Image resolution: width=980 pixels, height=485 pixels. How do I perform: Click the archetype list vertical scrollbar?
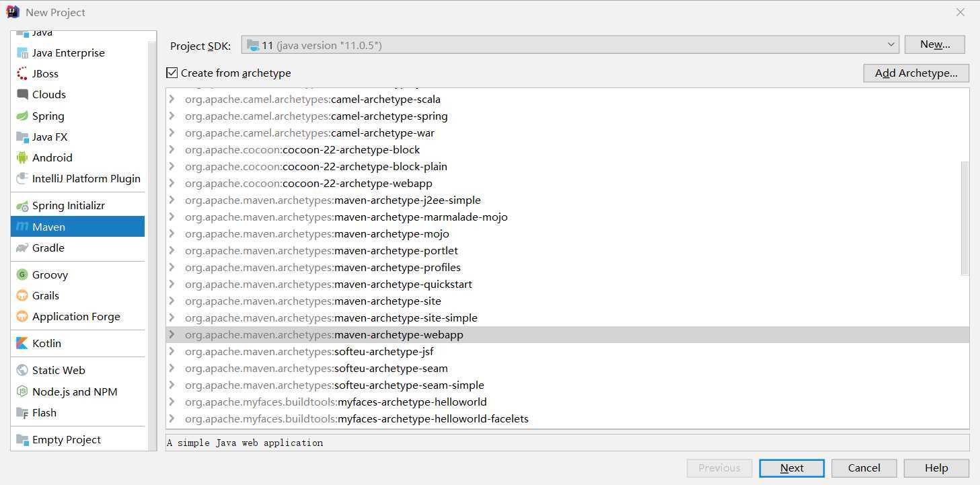point(965,218)
